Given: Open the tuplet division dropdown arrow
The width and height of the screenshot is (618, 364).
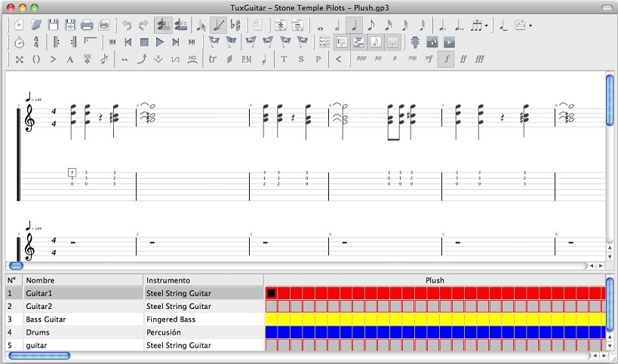Looking at the screenshot, I should click(487, 26).
